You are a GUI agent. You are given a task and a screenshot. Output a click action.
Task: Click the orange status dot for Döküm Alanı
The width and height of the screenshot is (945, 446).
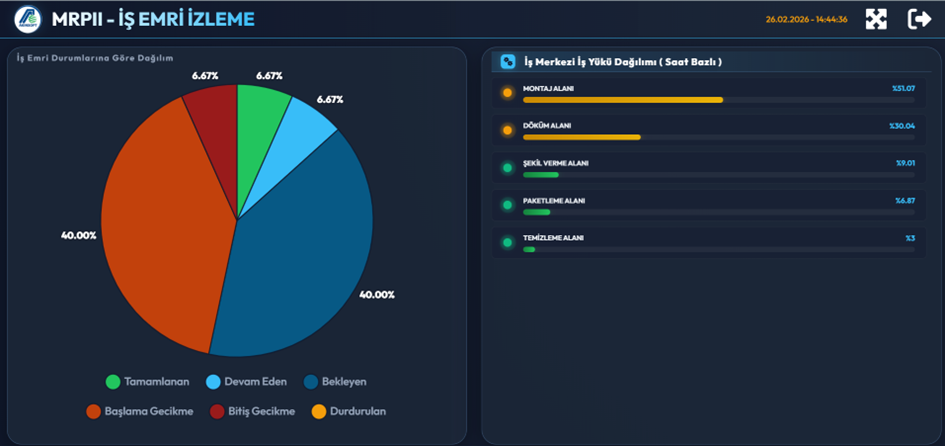click(507, 130)
